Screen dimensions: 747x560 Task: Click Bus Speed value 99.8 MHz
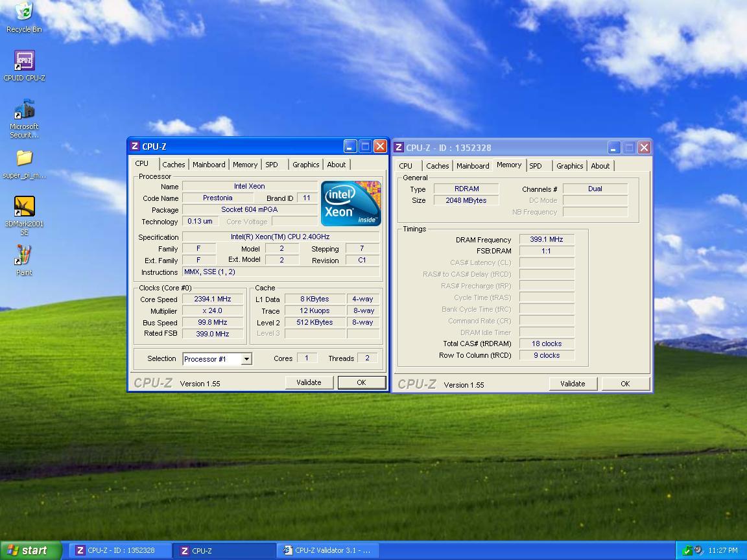213,322
